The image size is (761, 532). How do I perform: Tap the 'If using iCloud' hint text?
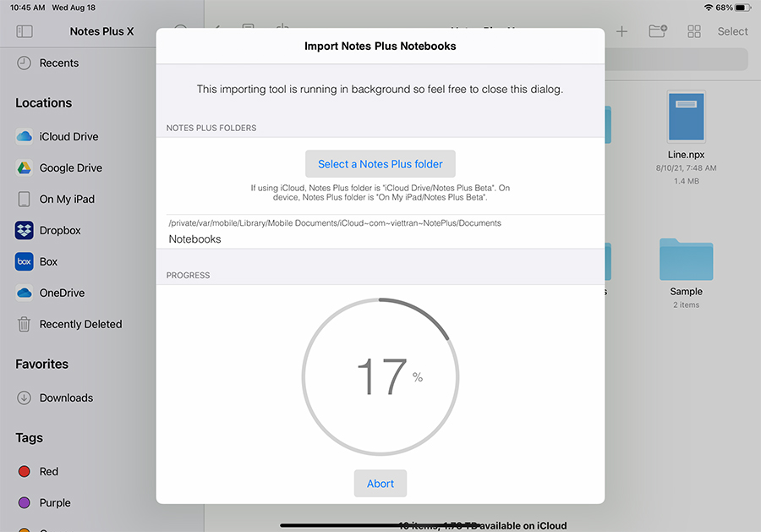coord(380,192)
